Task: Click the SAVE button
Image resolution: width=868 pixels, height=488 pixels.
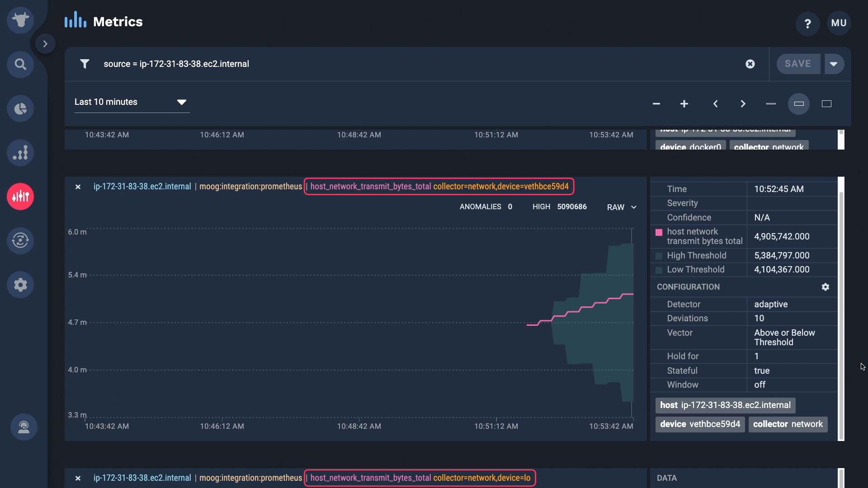Action: 798,64
